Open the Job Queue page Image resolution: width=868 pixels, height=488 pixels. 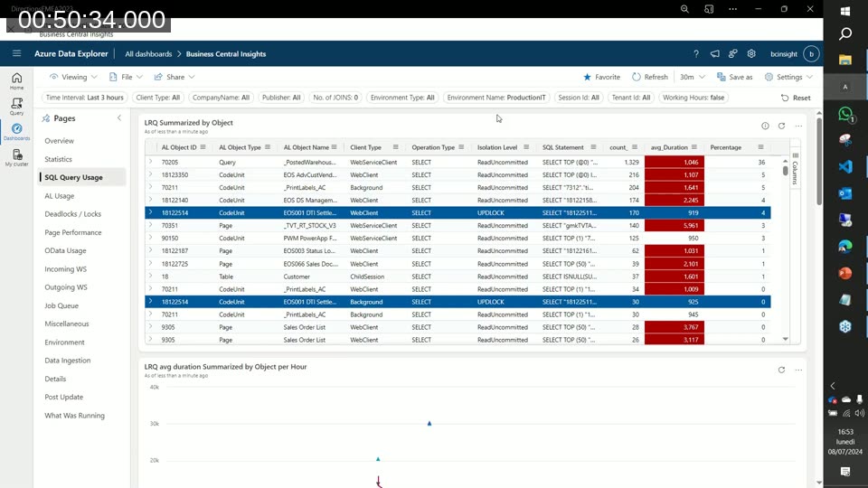point(61,305)
